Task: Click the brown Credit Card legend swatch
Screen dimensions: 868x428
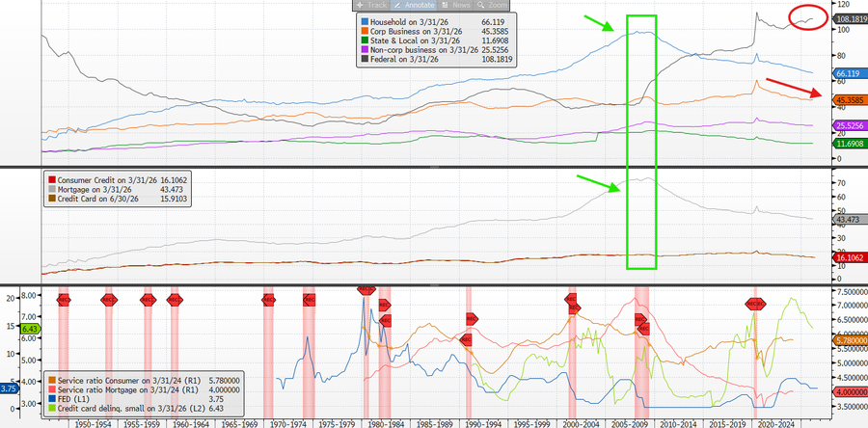Action: tap(51, 198)
